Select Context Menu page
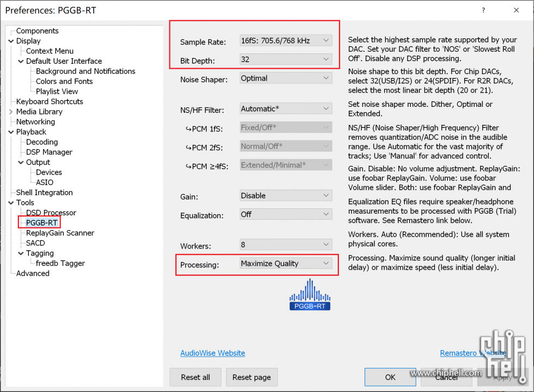Image resolution: width=534 pixels, height=392 pixels. [x=50, y=51]
